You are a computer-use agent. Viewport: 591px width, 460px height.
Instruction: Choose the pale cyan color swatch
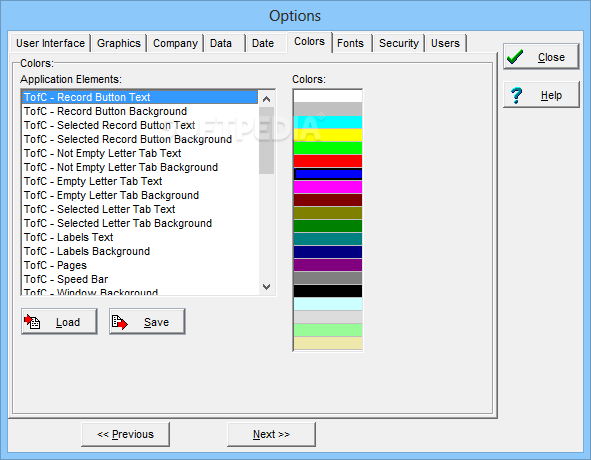click(x=328, y=304)
